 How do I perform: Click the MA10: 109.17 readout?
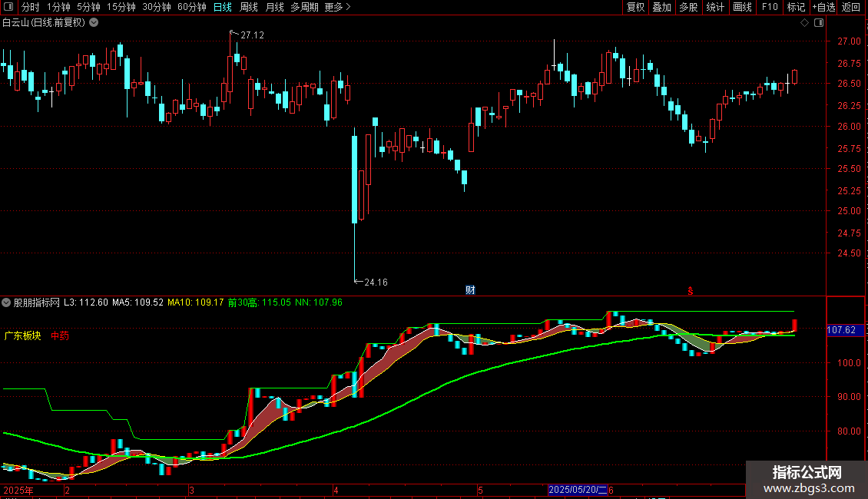195,302
